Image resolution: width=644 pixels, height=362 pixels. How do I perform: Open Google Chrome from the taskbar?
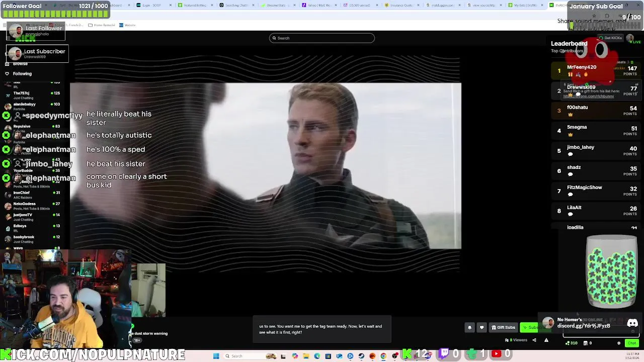pos(383,356)
